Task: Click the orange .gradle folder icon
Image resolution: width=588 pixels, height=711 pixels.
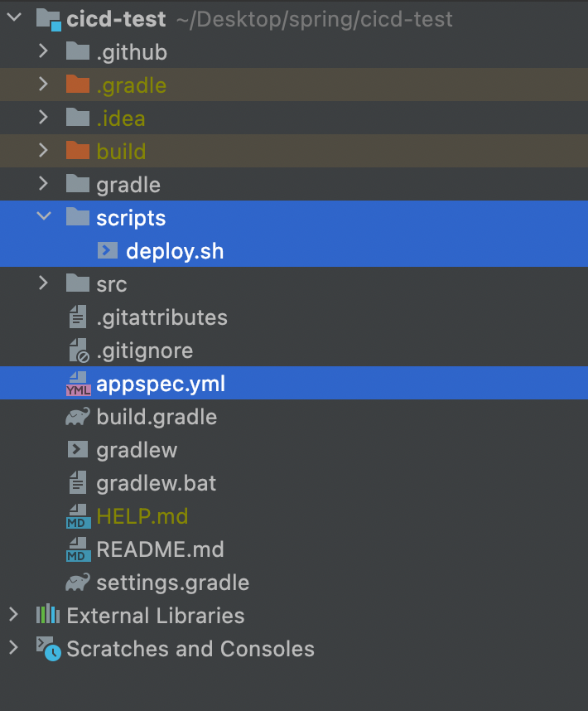Action: (78, 84)
